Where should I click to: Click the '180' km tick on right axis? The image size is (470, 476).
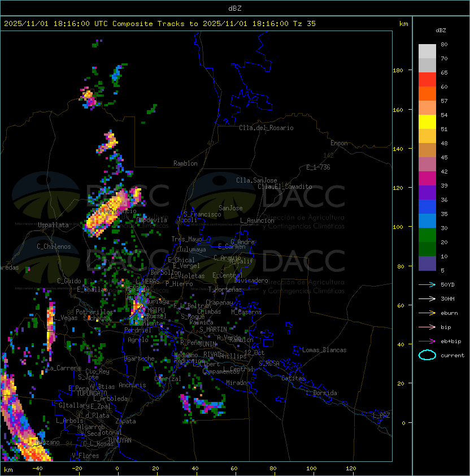coord(398,71)
